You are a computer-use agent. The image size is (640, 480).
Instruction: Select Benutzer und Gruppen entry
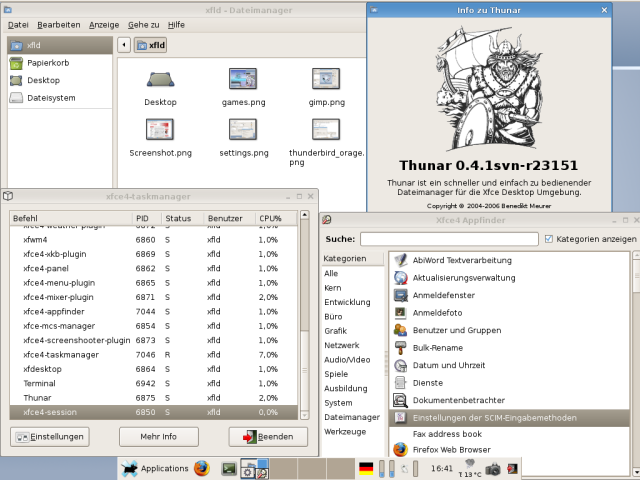click(x=509, y=330)
